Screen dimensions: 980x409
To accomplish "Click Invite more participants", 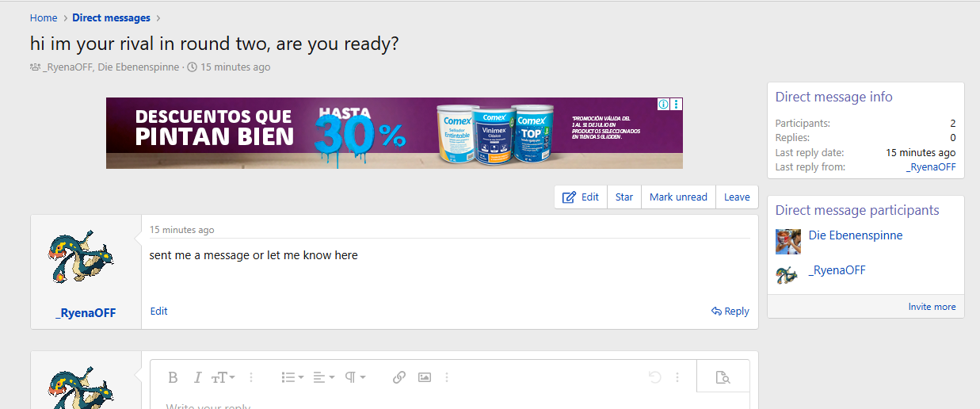I will [x=932, y=307].
